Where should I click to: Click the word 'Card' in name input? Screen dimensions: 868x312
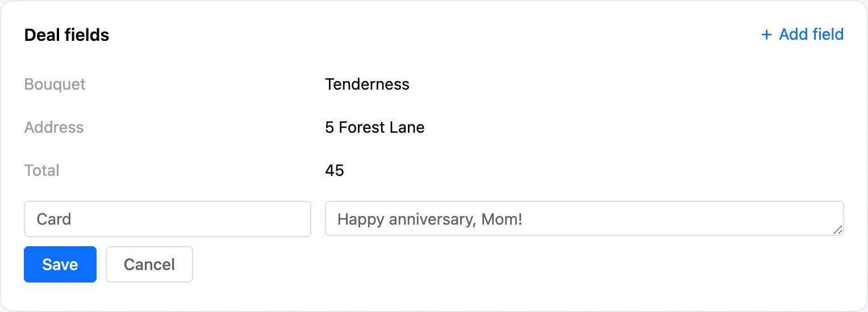(54, 219)
